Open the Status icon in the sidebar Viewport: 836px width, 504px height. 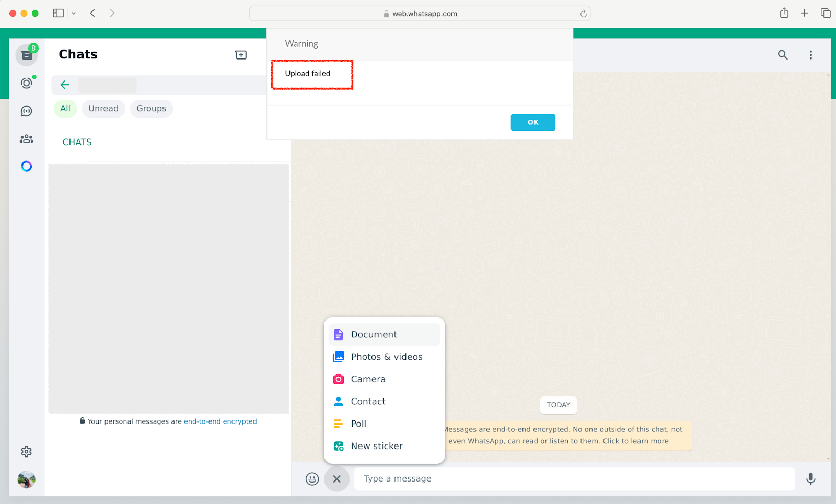27,83
